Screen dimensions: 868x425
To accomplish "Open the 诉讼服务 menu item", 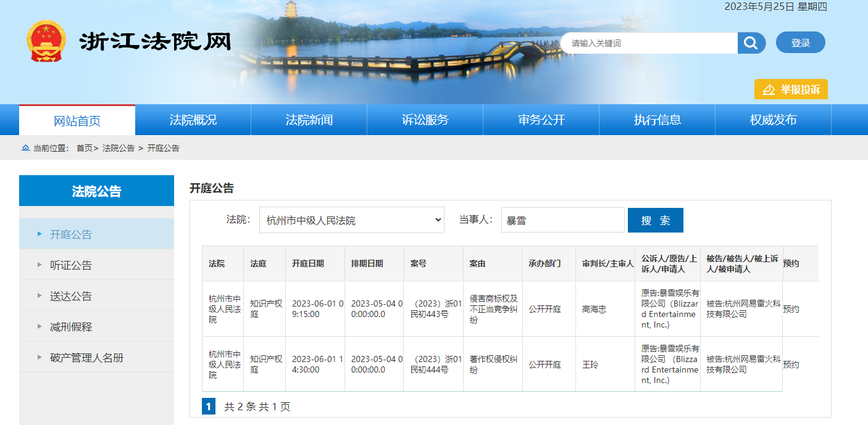I will 425,120.
